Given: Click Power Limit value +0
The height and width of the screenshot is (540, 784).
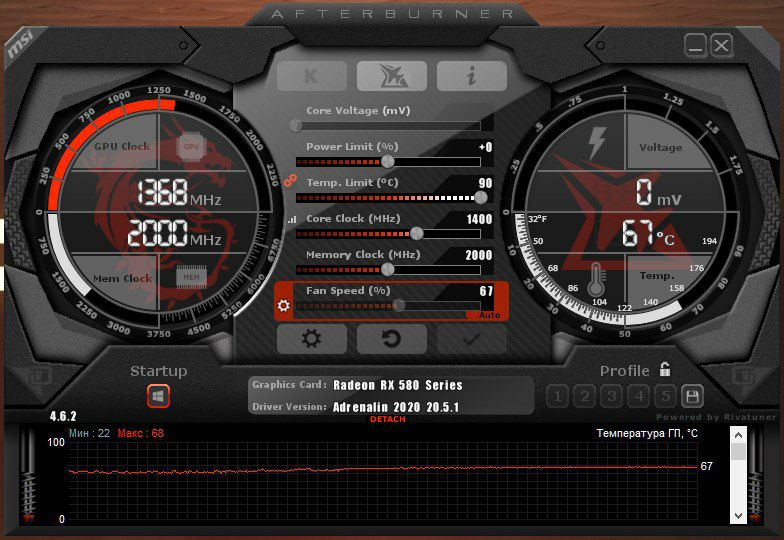Looking at the screenshot, I should click(485, 147).
